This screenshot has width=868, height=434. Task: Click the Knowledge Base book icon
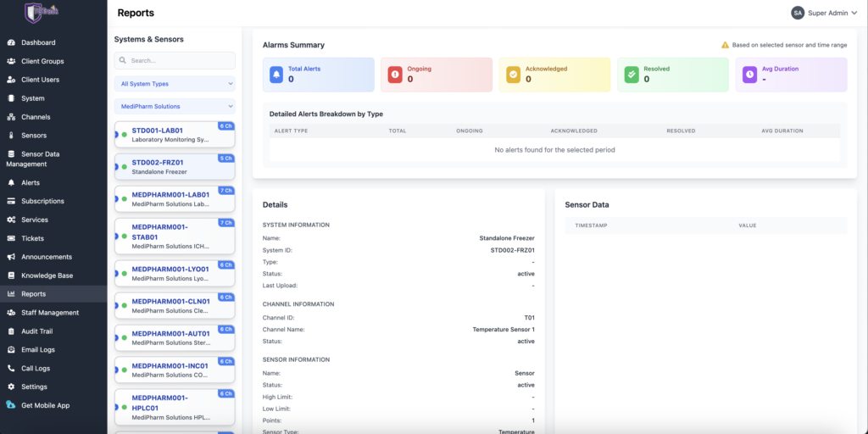click(11, 275)
